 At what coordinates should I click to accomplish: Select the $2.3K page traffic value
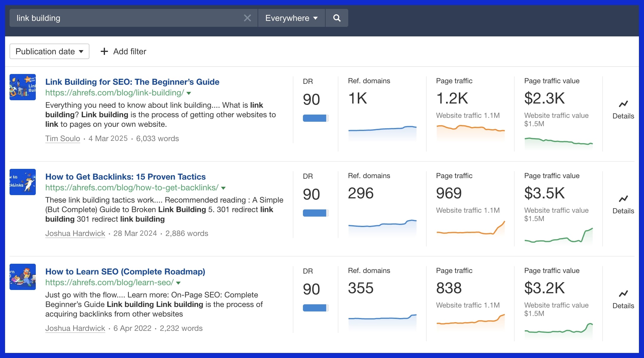(544, 98)
